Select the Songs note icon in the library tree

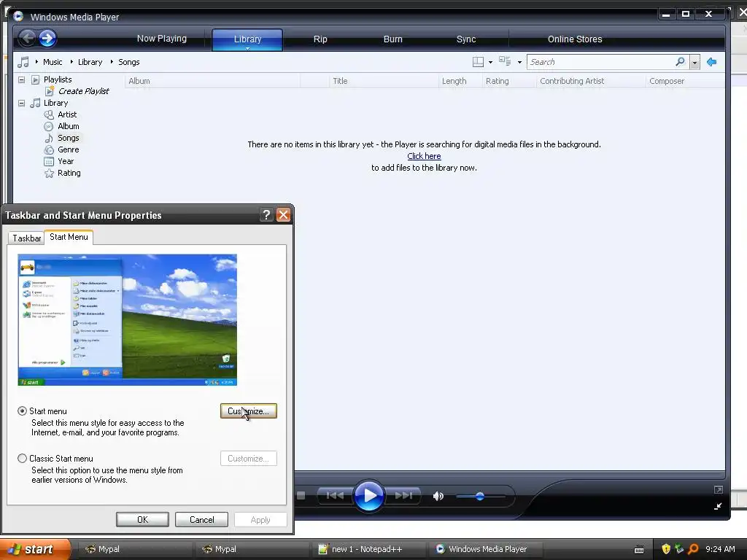coord(49,138)
